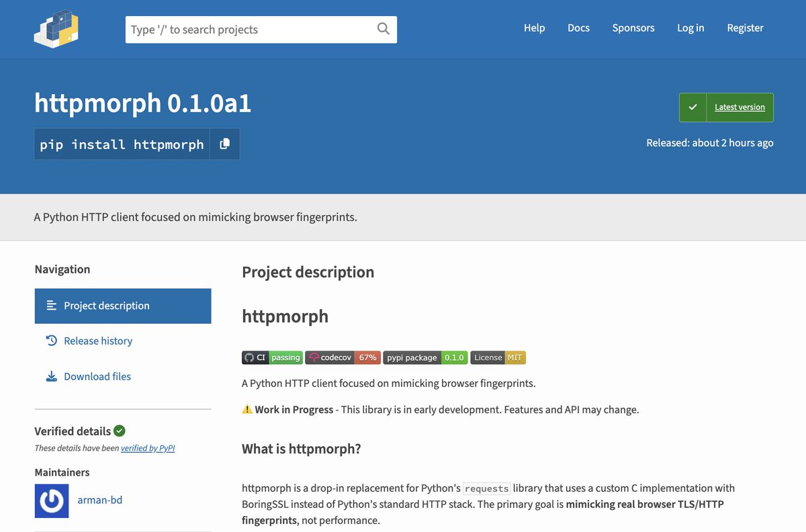Click the Latest version button
This screenshot has height=532, width=806.
tap(726, 107)
